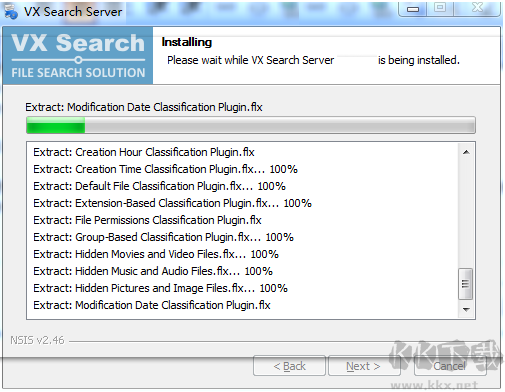Click the Next button
This screenshot has height=392, width=505.
coord(364,366)
